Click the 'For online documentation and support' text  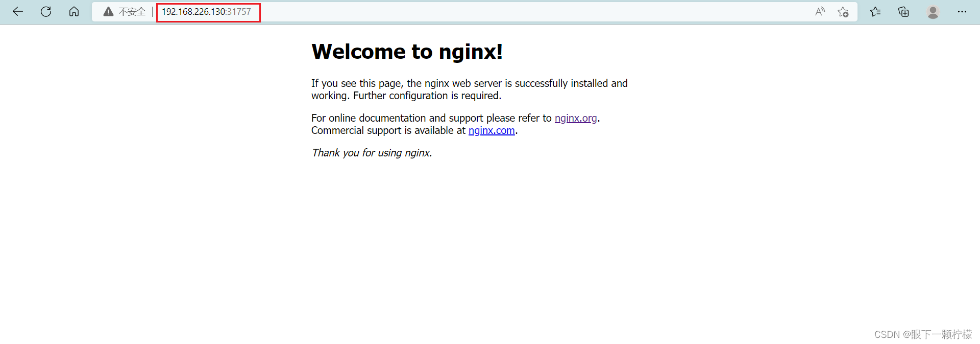click(397, 118)
